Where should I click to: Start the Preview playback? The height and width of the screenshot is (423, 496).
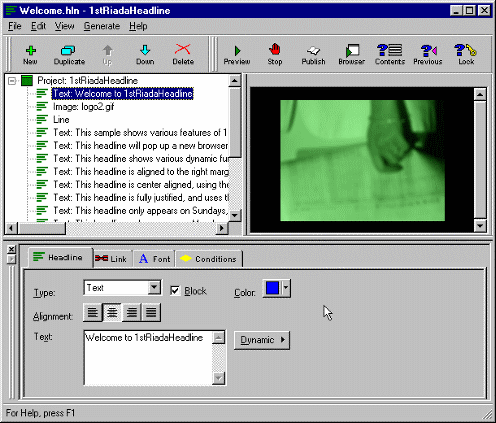[237, 55]
